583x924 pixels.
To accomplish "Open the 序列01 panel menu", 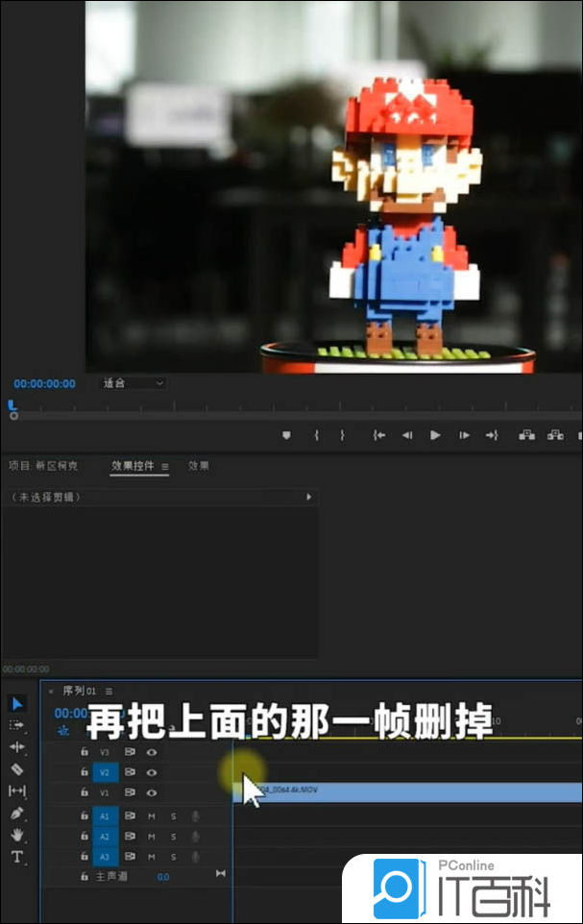I will (x=109, y=691).
